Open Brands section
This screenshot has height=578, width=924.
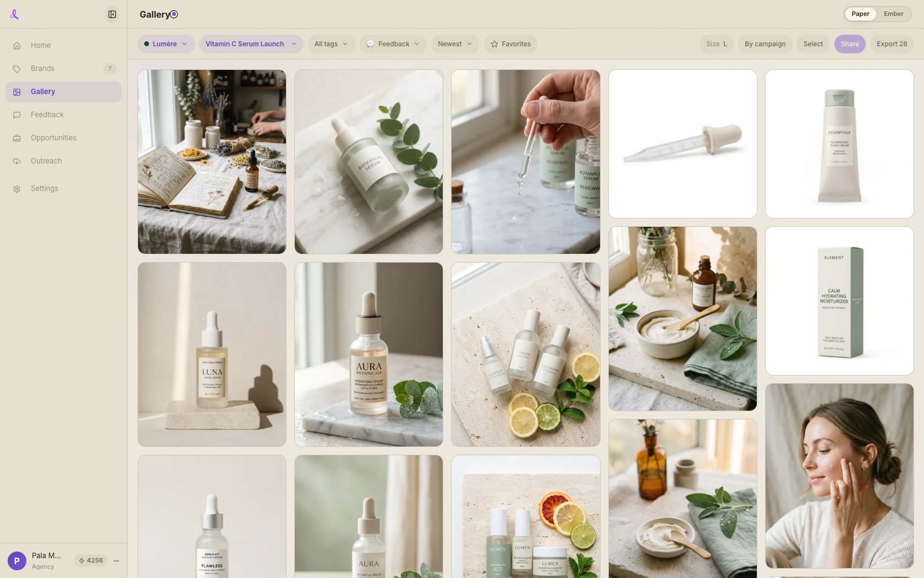point(63,69)
